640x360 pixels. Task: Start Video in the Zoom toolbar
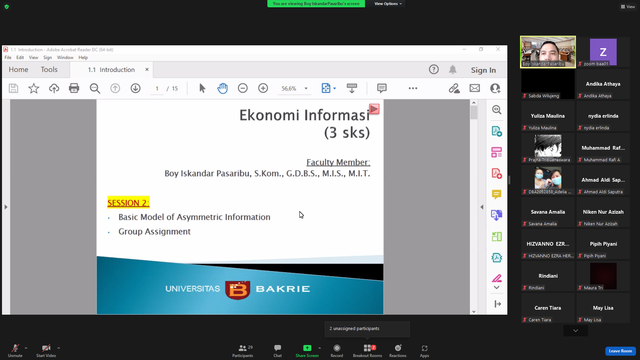point(46,350)
